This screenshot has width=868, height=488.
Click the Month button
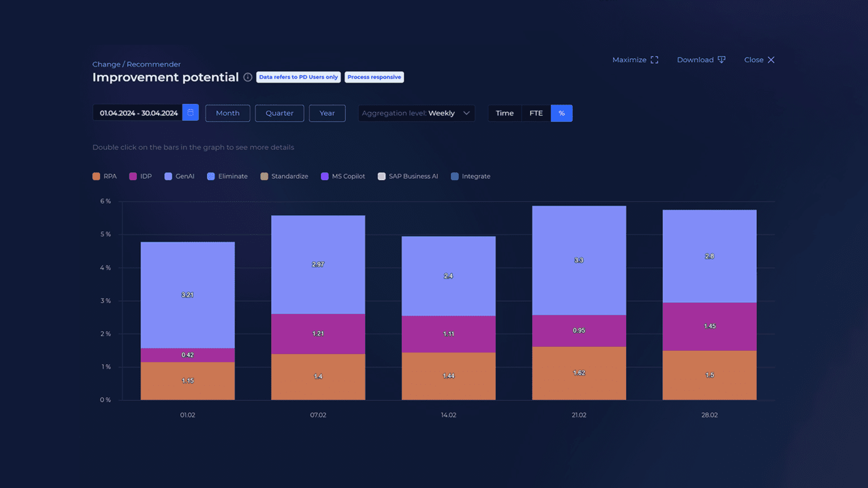[x=227, y=113]
